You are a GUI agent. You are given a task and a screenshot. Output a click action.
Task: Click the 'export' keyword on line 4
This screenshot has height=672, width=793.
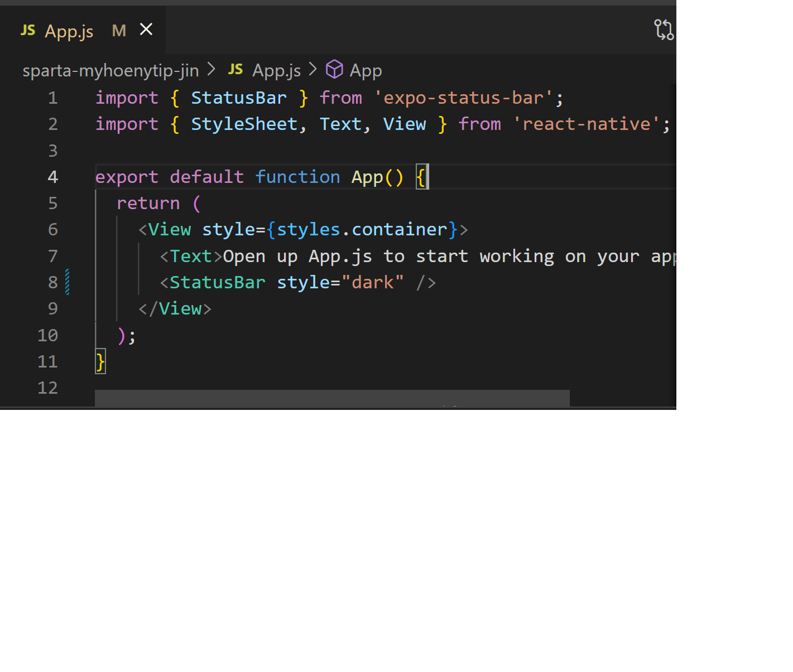[127, 177]
